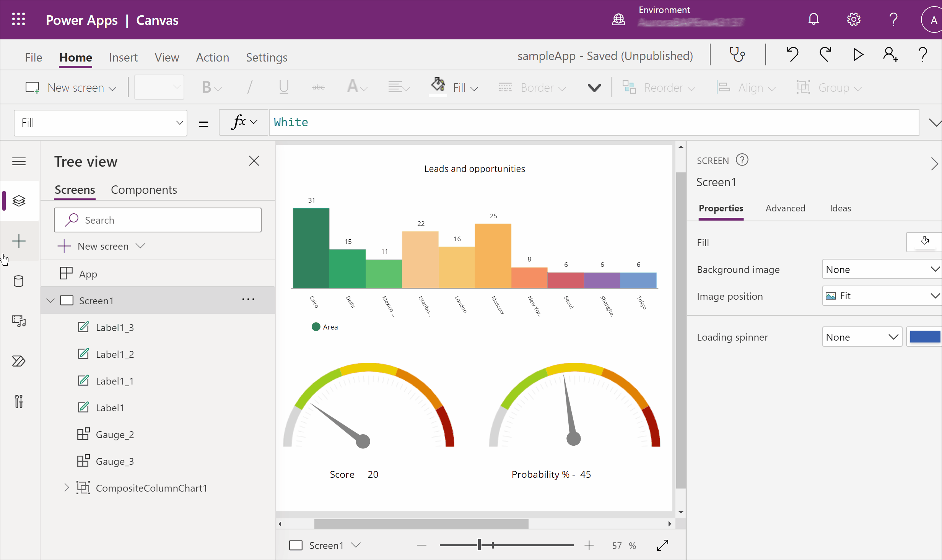Expand the CompositeColumnChart1 tree item
942x560 pixels.
[66, 487]
